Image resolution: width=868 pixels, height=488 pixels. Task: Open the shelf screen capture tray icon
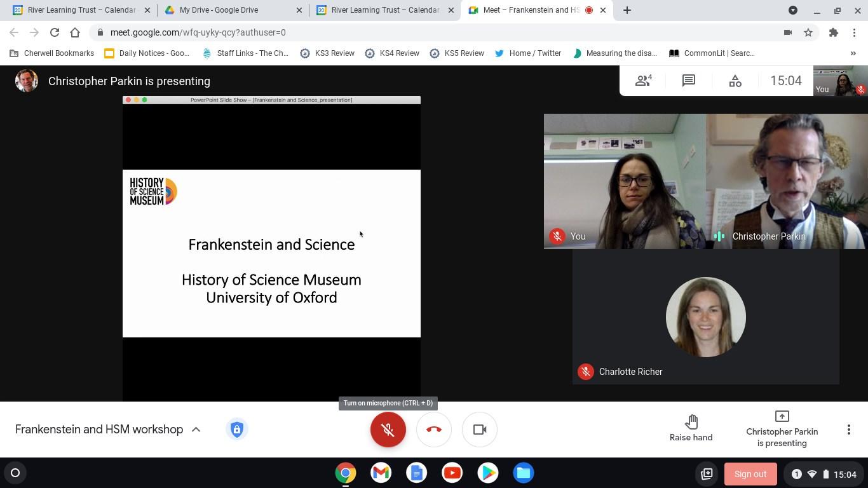pyautogui.click(x=707, y=474)
